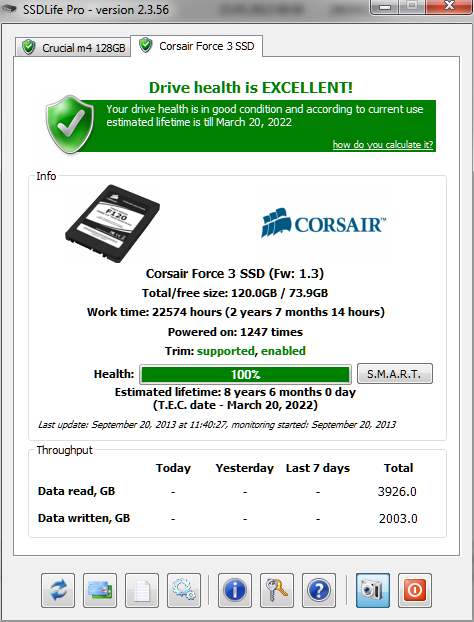Click the large green shield checkmark icon
Viewport: 474px width, 622px height.
[70, 124]
